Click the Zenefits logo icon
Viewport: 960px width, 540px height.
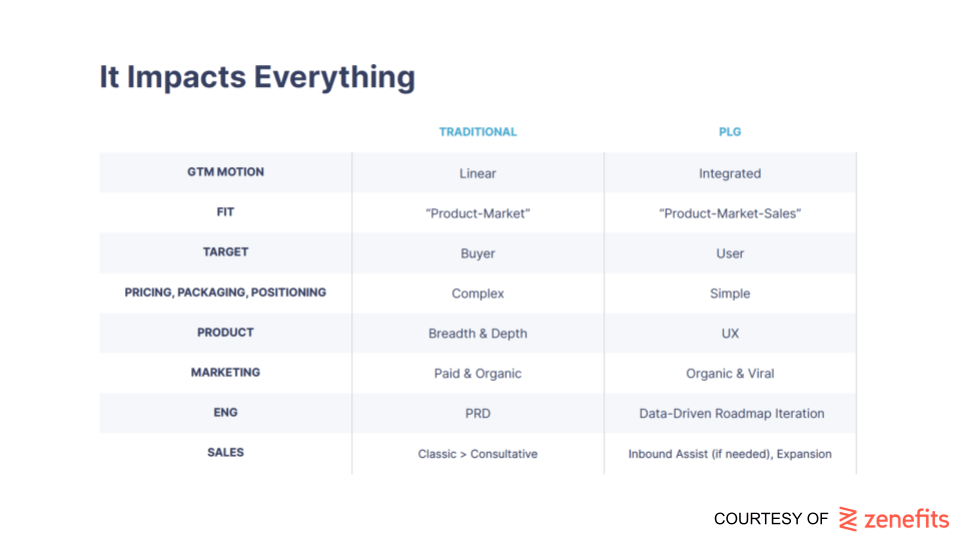[848, 519]
